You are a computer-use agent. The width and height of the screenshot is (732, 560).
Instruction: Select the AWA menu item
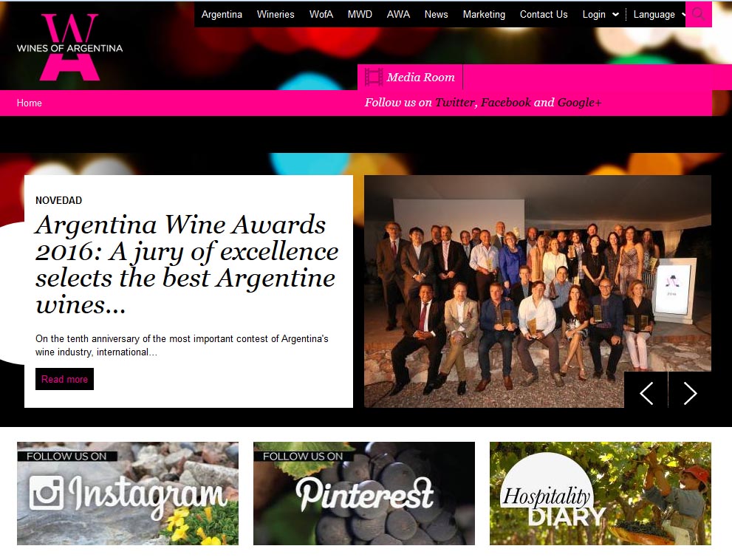398,15
